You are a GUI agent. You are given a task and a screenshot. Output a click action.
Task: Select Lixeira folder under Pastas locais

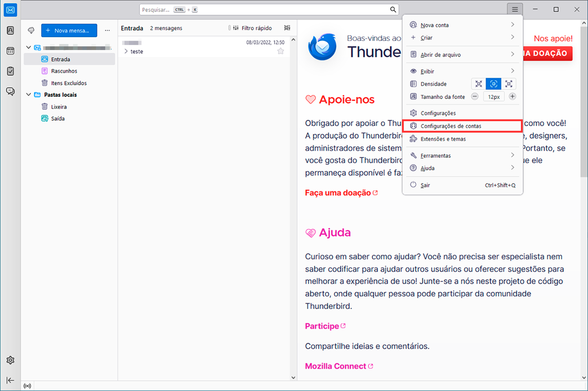pyautogui.click(x=69, y=107)
